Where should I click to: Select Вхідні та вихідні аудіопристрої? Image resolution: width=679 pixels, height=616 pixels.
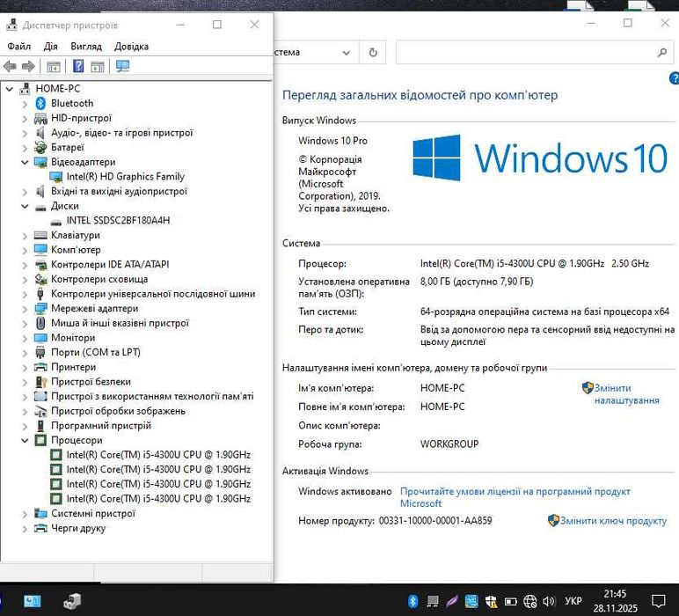click(x=119, y=192)
